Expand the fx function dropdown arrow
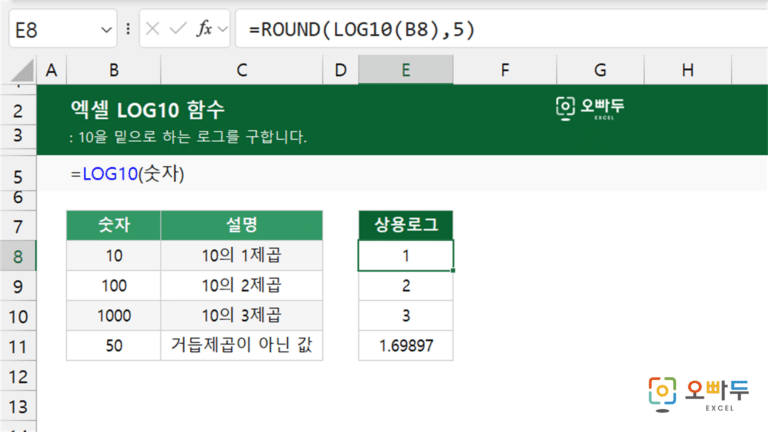Viewport: 768px width, 432px height. click(x=222, y=29)
